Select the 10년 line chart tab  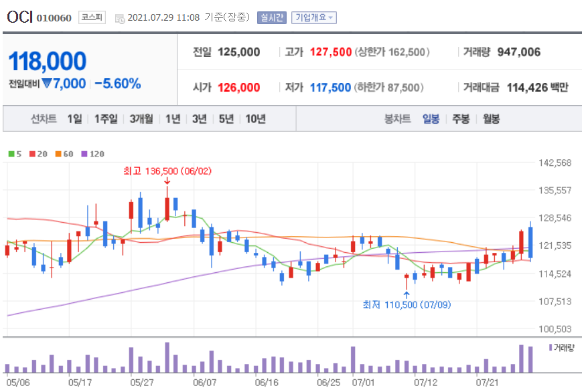point(255,119)
